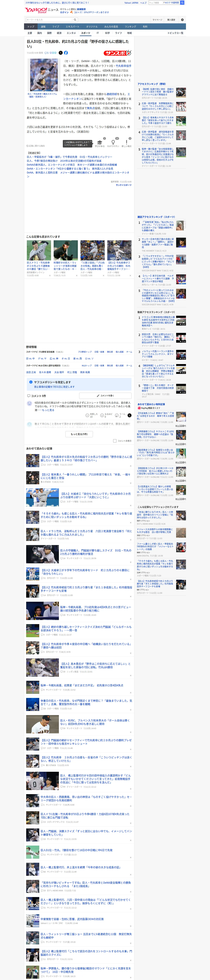Open the トピックス一覧 link
210x980 pixels.
click(x=175, y=33)
